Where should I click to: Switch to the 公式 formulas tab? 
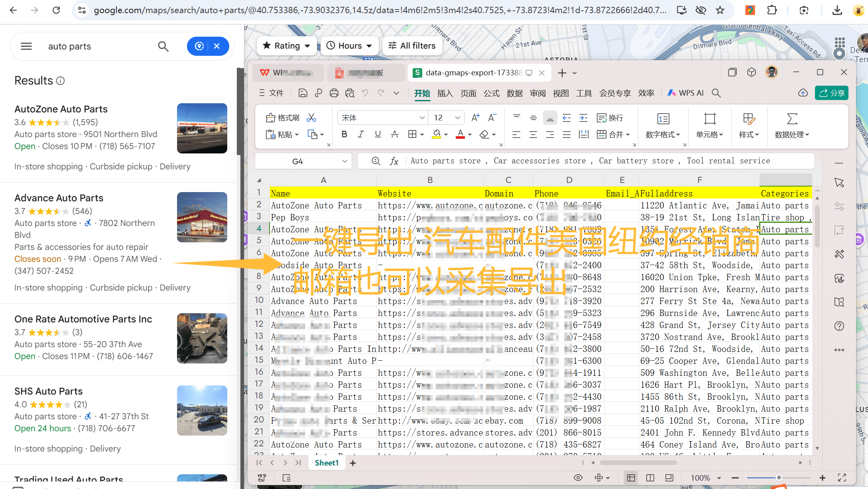click(492, 93)
